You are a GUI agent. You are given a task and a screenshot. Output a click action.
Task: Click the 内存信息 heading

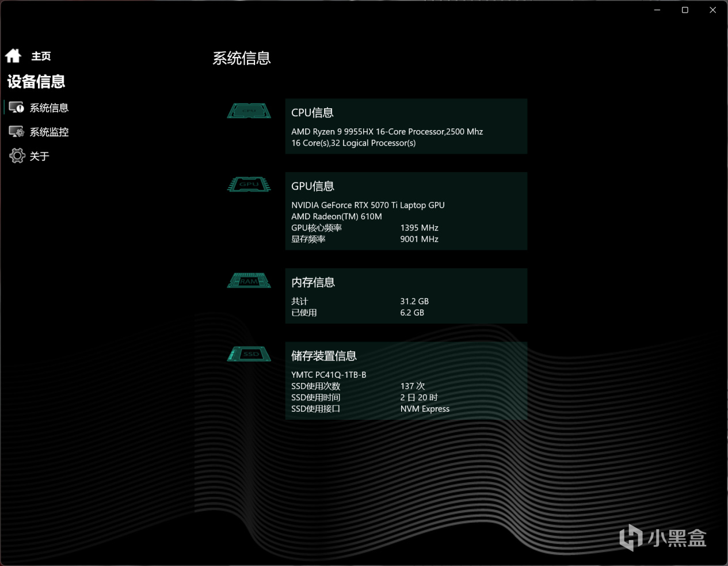point(313,283)
